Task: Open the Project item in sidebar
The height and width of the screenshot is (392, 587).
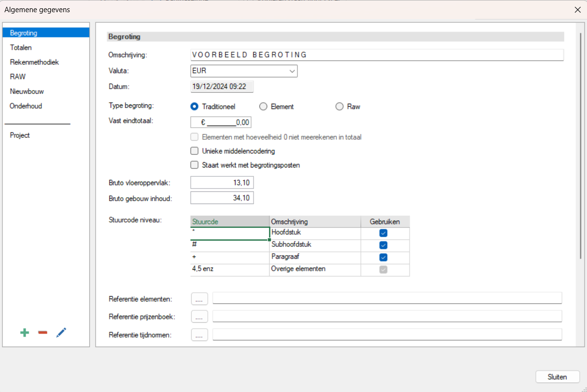Action: tap(20, 135)
